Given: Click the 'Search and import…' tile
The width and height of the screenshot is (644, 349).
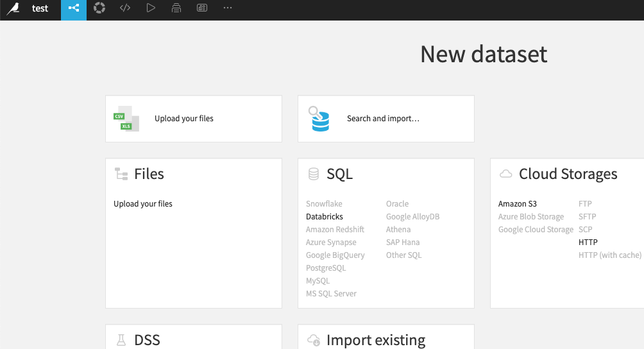Looking at the screenshot, I should tap(383, 119).
